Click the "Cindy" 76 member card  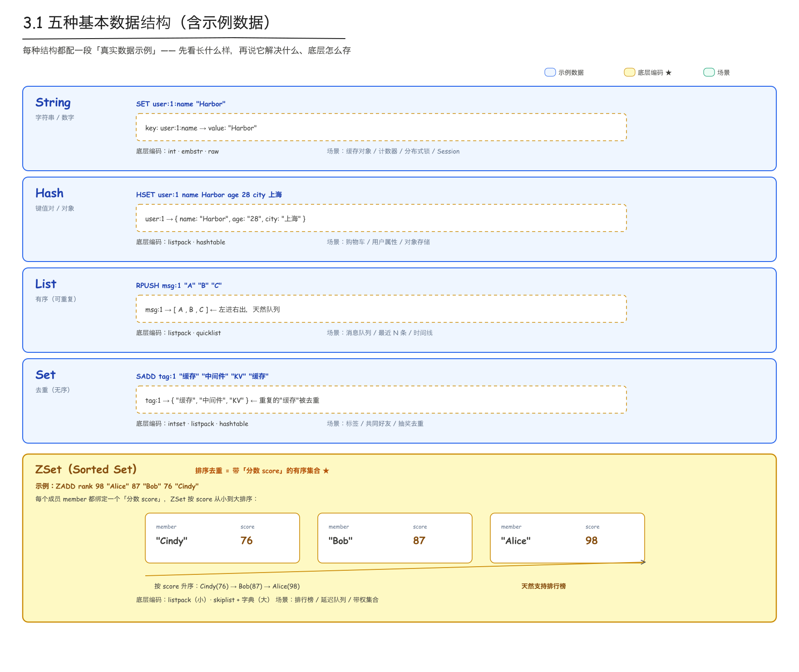point(222,538)
